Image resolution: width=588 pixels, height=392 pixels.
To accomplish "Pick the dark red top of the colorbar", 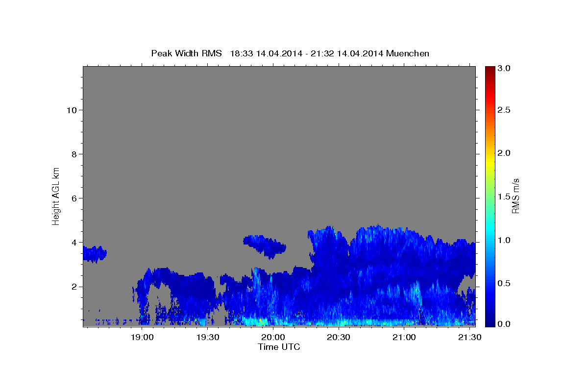I will click(x=490, y=70).
